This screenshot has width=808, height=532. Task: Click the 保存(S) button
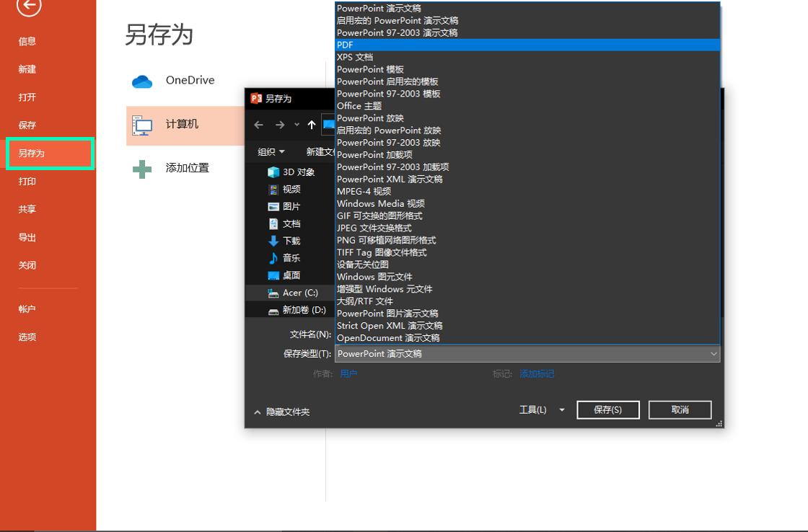607,409
